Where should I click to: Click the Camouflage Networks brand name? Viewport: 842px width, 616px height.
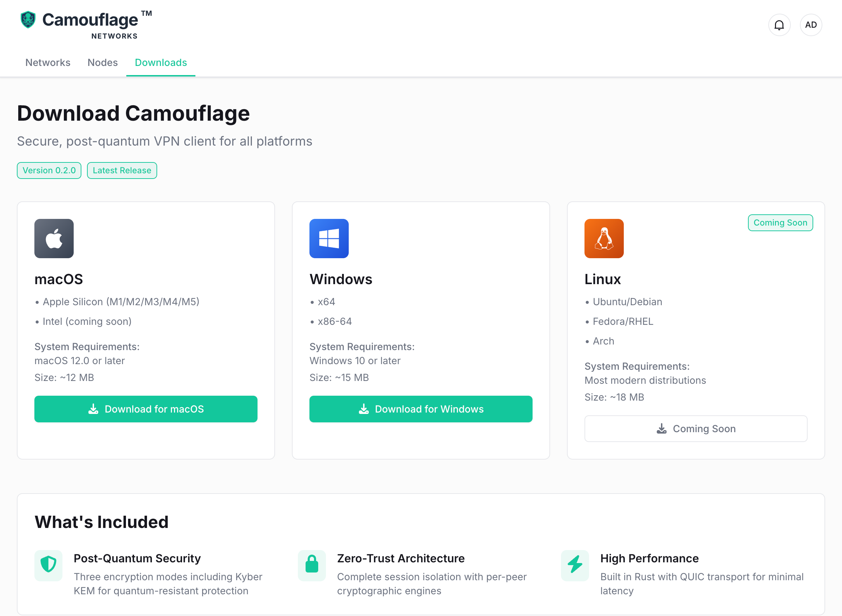point(97,25)
